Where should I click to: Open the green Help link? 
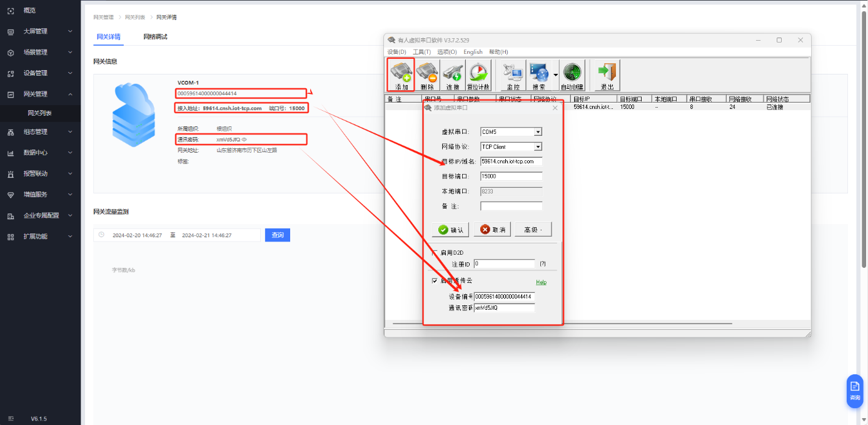click(541, 282)
